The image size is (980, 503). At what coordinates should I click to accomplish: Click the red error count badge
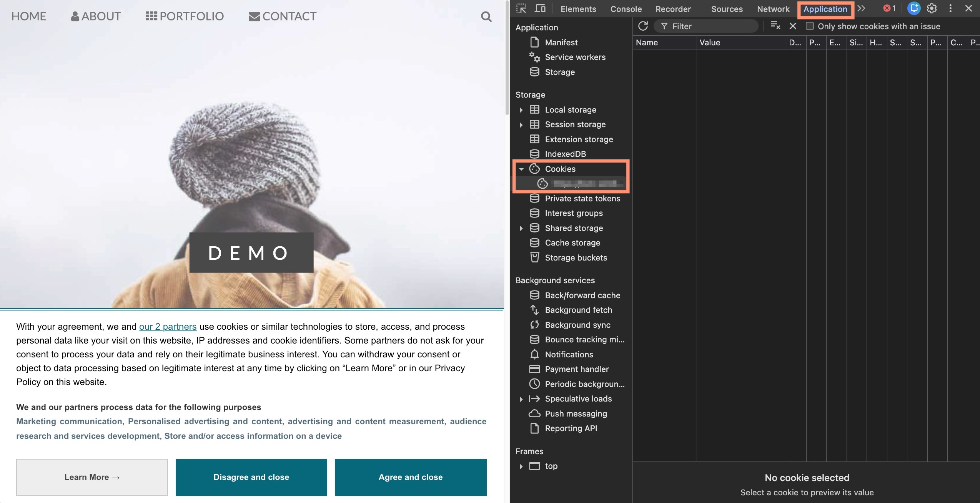pos(889,8)
